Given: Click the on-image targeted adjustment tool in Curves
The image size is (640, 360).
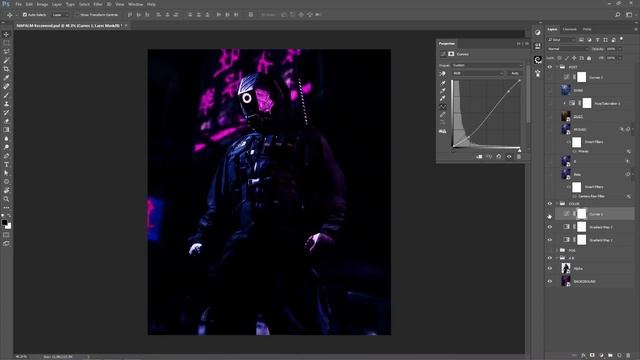Looking at the screenshot, I should (442, 73).
